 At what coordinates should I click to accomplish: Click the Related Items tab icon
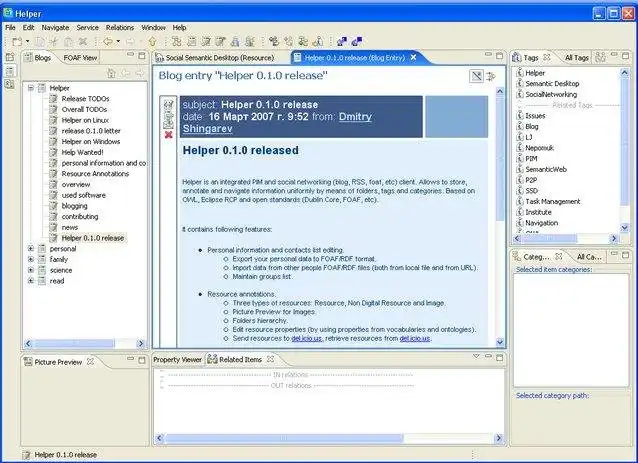click(x=212, y=359)
